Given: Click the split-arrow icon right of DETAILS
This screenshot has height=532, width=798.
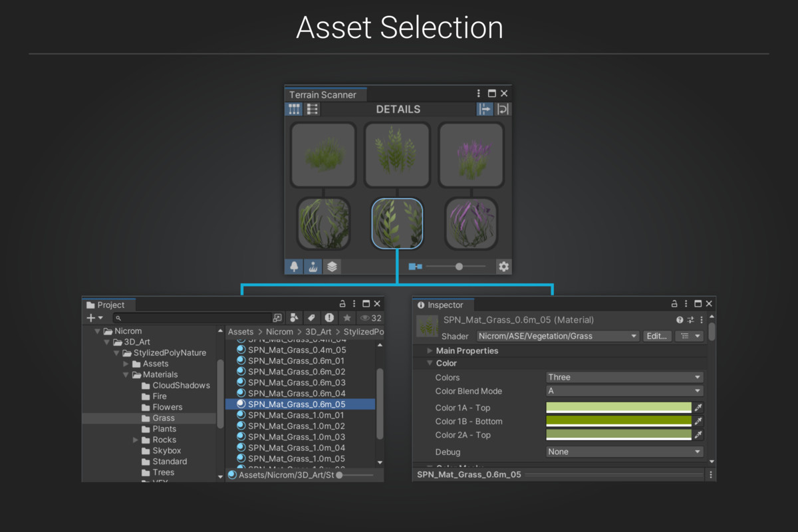Looking at the screenshot, I should pos(485,109).
